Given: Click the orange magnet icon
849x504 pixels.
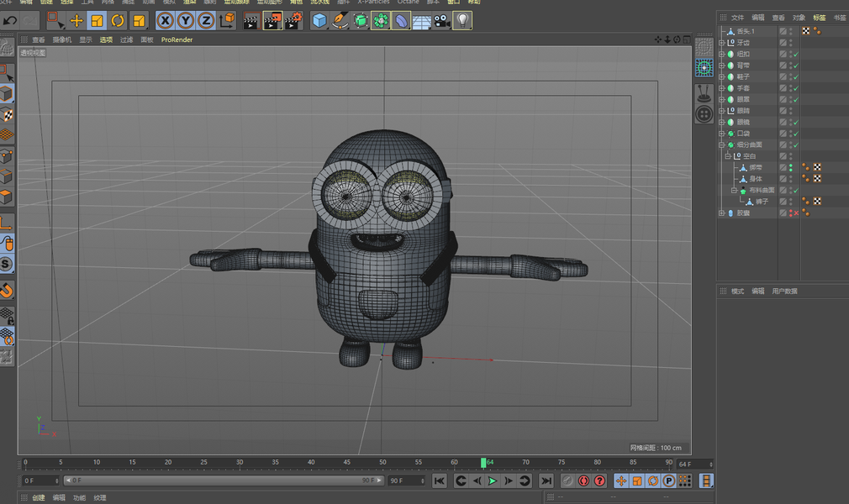Looking at the screenshot, I should pyautogui.click(x=6, y=291).
